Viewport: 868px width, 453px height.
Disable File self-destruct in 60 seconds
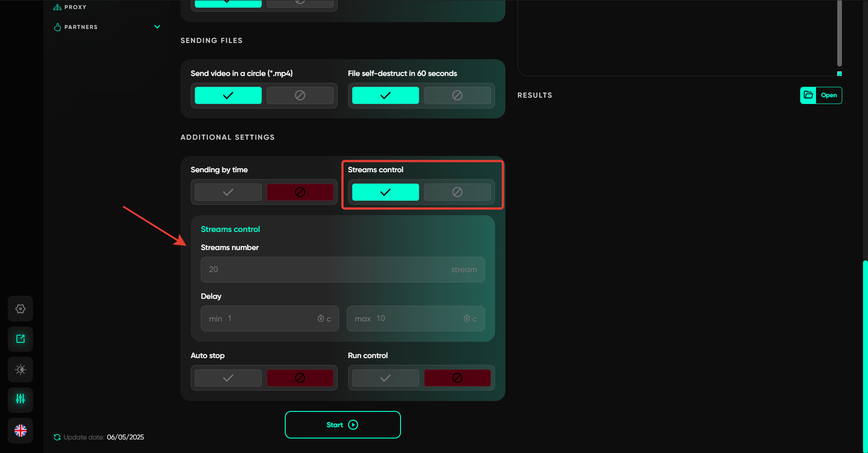click(x=457, y=95)
